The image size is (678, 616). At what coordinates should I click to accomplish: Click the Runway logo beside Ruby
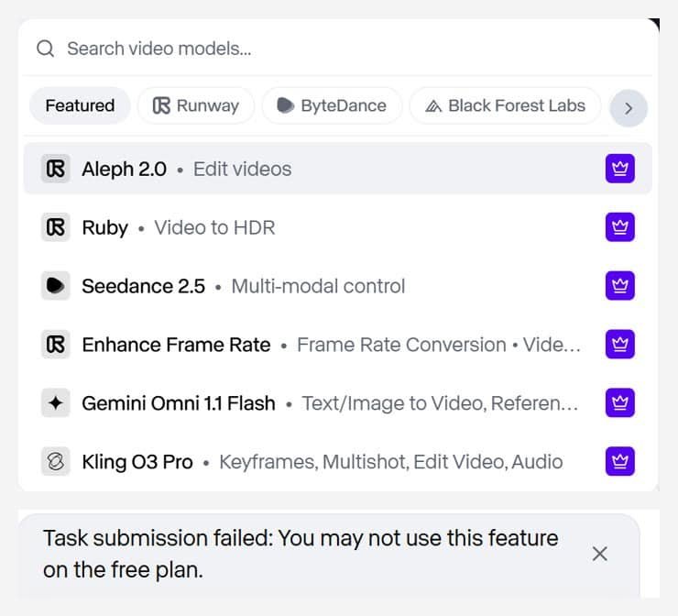[x=56, y=227]
